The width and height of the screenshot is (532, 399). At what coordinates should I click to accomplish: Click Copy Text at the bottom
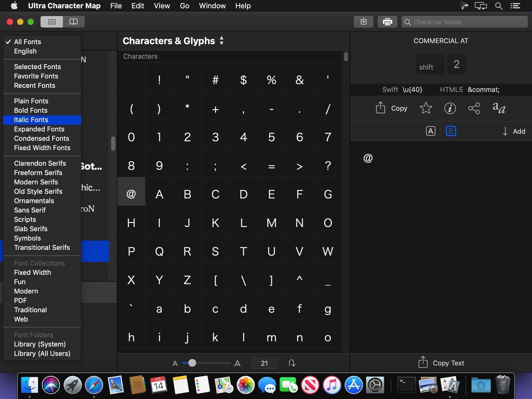tap(441, 363)
